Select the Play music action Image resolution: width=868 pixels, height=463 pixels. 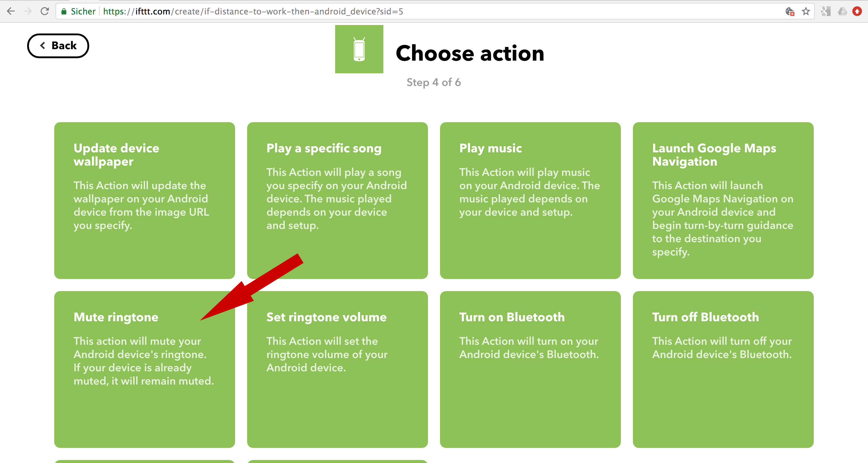[x=530, y=200]
